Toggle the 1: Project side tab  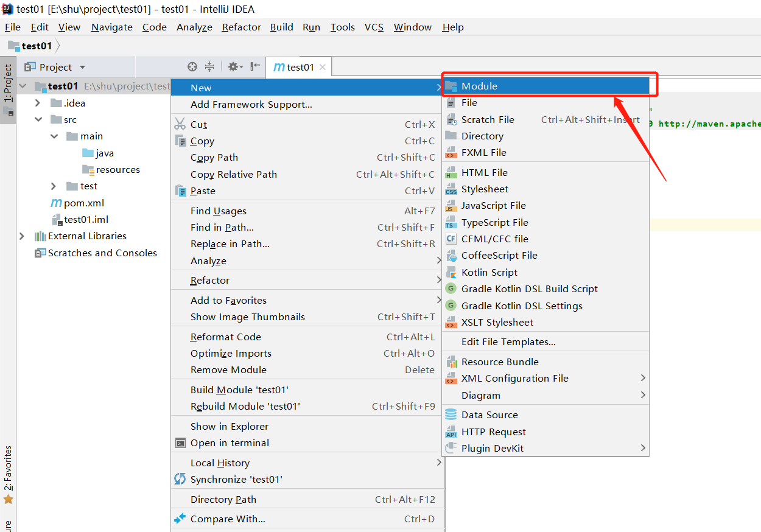[x=8, y=90]
